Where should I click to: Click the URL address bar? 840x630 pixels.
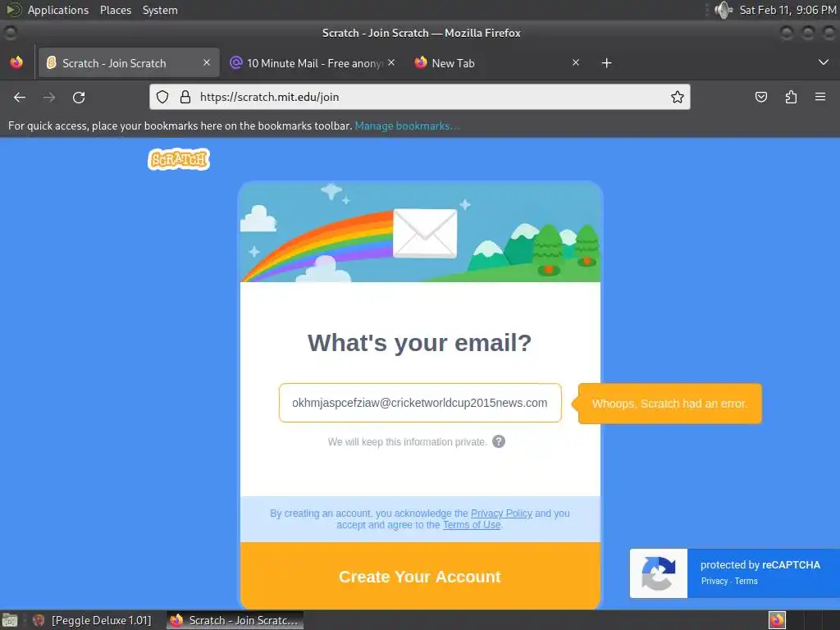420,97
